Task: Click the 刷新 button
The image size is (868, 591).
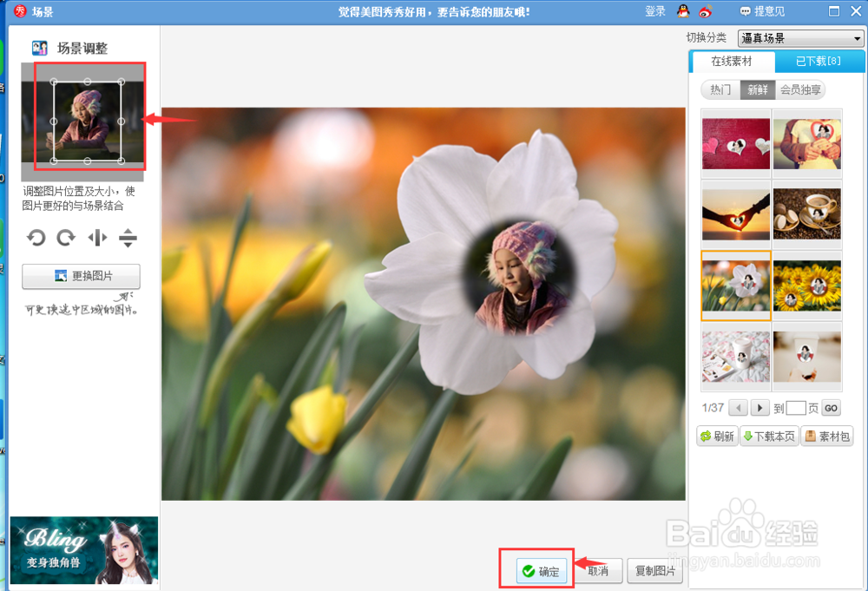Action: (x=718, y=436)
